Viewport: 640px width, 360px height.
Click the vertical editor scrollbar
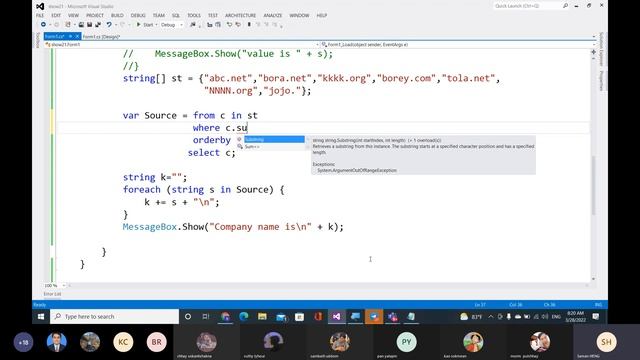coord(593,186)
